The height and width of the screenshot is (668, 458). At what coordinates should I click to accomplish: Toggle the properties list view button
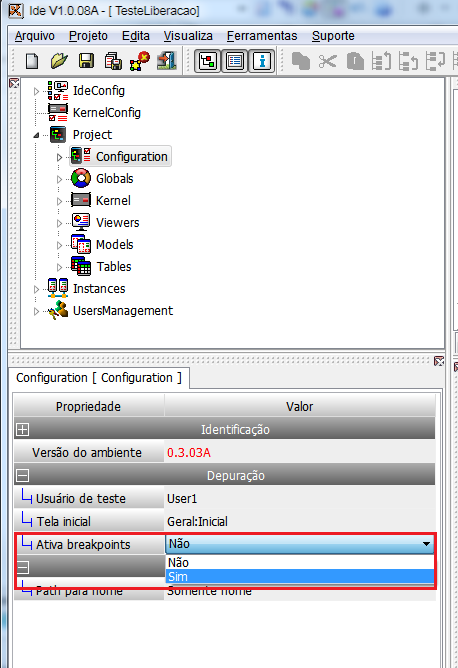[235, 61]
